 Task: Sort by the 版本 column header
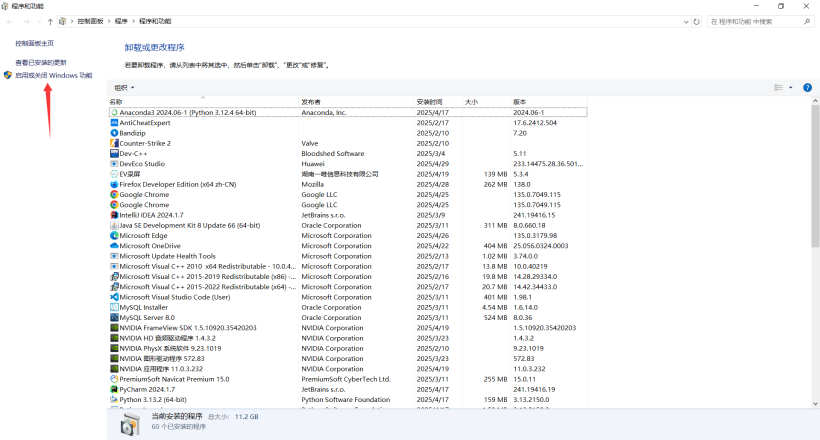coord(549,101)
